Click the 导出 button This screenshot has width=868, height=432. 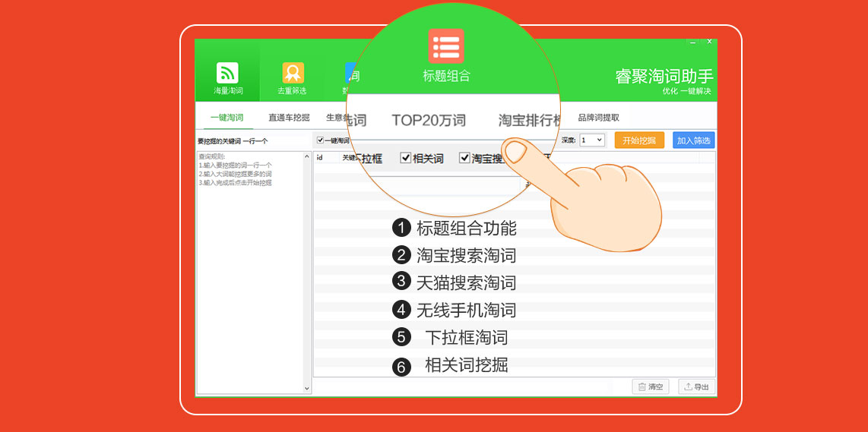click(x=697, y=386)
